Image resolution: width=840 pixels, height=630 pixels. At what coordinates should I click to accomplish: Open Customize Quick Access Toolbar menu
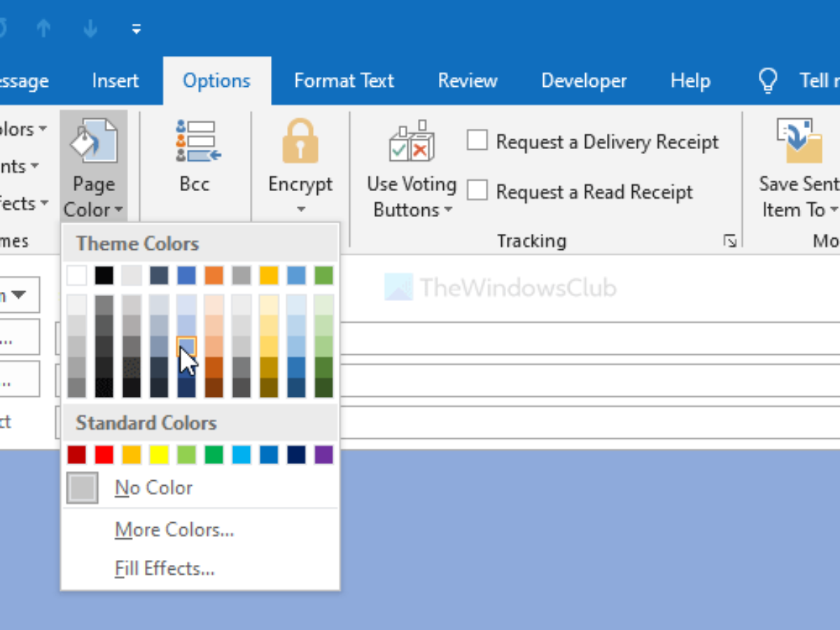point(136,29)
